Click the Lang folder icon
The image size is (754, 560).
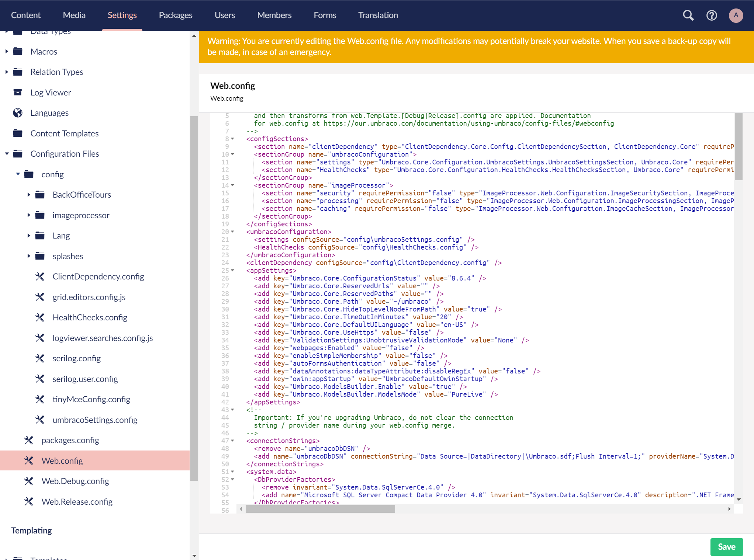40,236
